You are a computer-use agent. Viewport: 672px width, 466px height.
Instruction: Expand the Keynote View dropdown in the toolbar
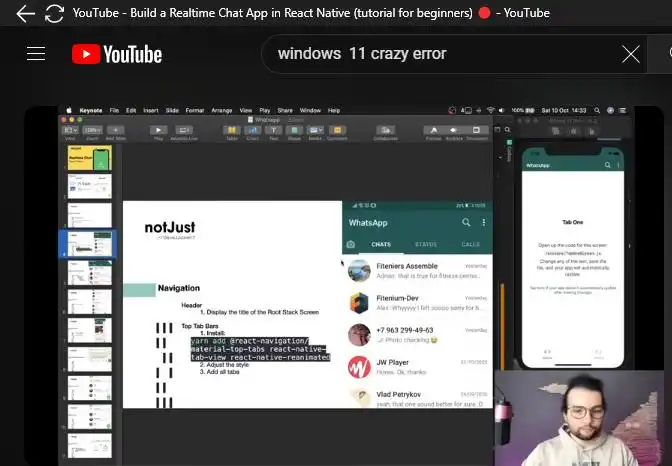point(70,130)
